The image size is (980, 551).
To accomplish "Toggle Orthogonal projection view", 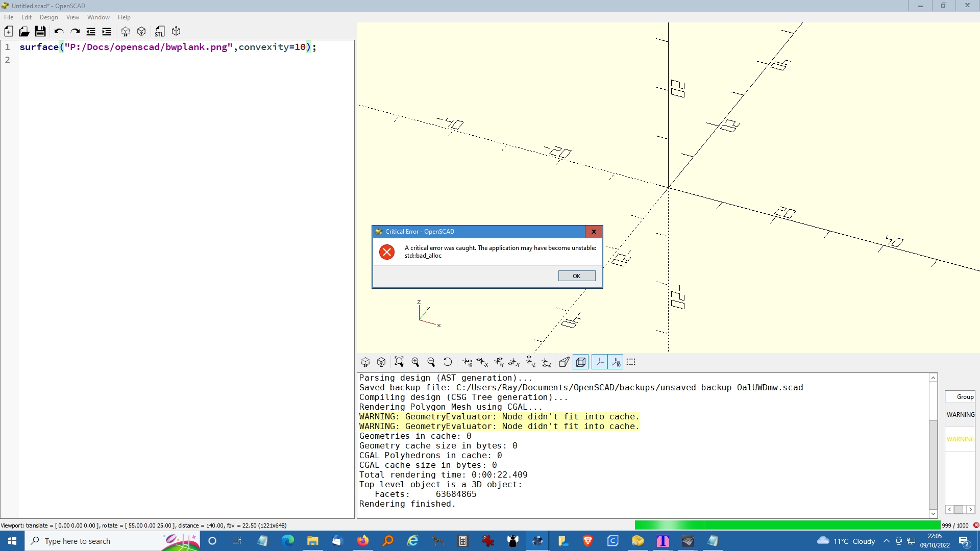I will pyautogui.click(x=581, y=362).
